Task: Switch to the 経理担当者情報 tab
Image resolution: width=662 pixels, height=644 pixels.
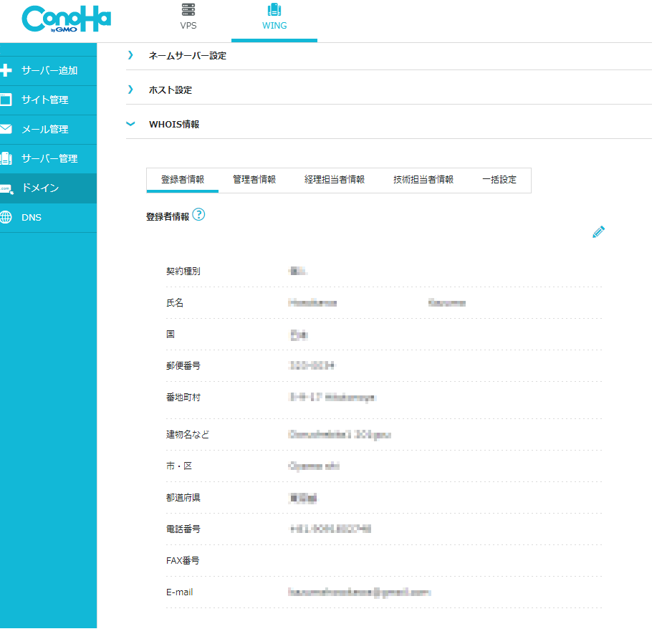Action: click(335, 180)
